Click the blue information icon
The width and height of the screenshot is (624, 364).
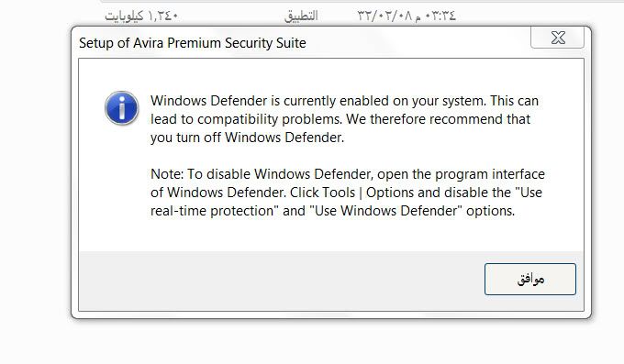tap(122, 108)
